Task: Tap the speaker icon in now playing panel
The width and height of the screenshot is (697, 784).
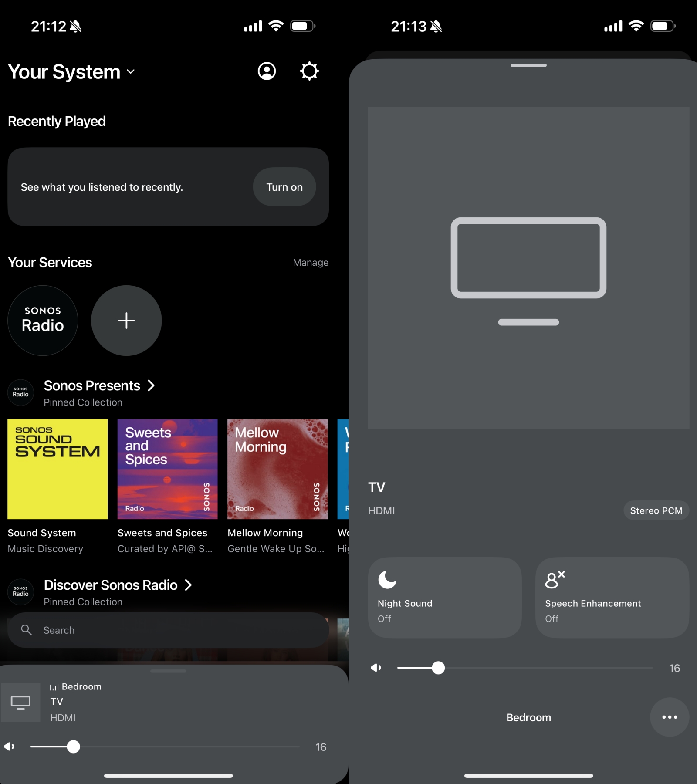Action: pyautogui.click(x=376, y=668)
